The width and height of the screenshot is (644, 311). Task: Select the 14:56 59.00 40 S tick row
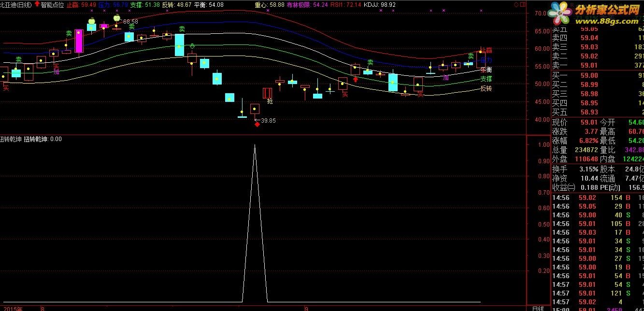(x=598, y=215)
